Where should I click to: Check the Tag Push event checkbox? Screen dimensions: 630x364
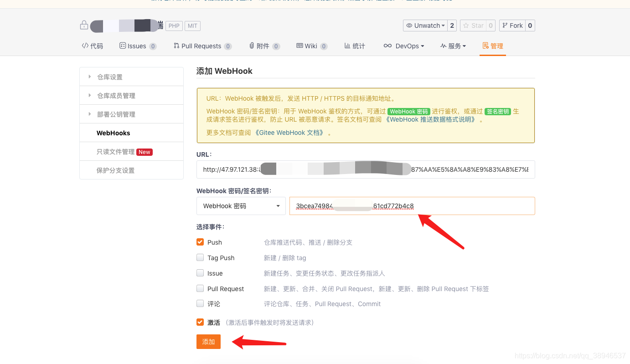pos(200,257)
